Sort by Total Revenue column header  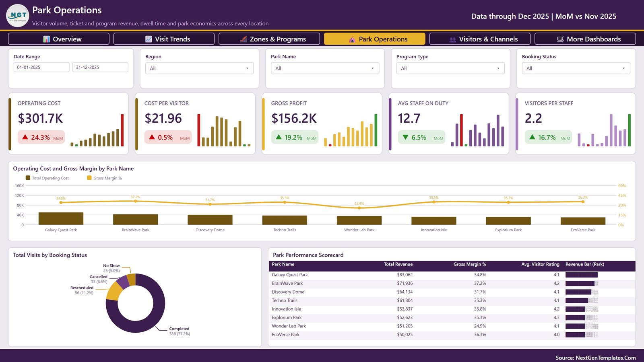(398, 264)
